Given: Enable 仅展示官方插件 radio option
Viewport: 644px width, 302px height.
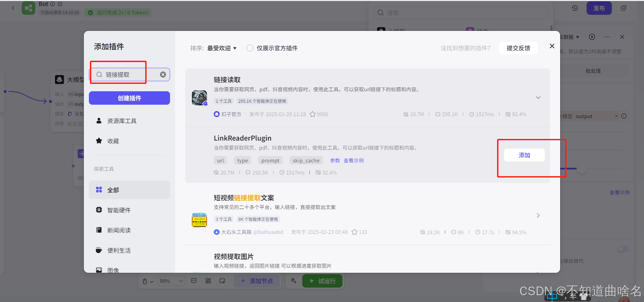Looking at the screenshot, I should (250, 48).
